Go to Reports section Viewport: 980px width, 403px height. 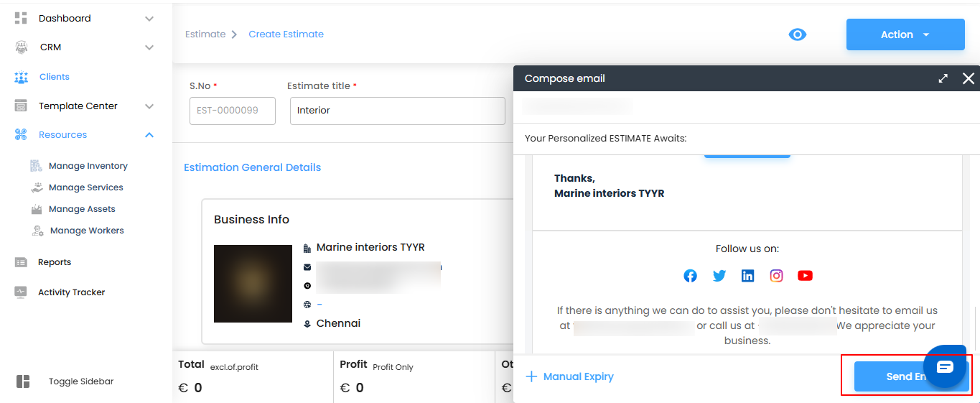pos(55,262)
